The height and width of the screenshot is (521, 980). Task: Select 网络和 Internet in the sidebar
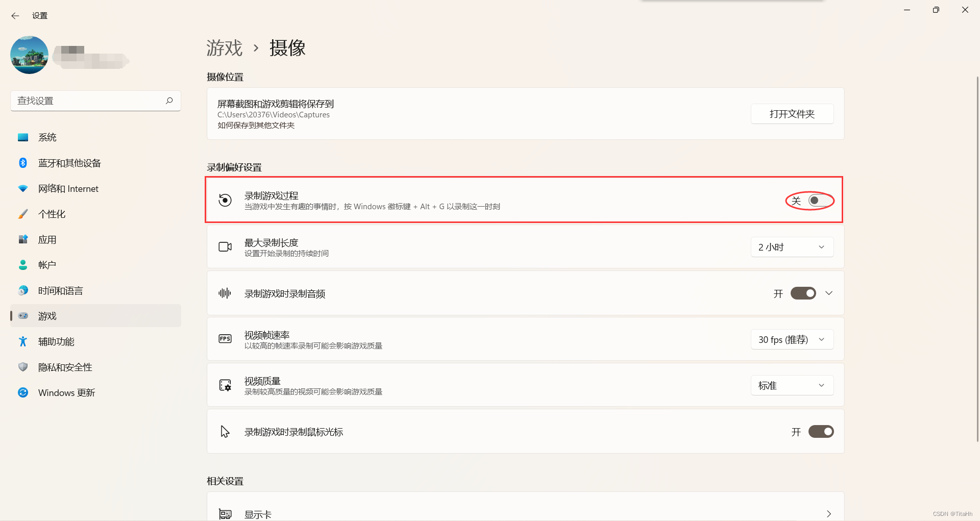95,188
